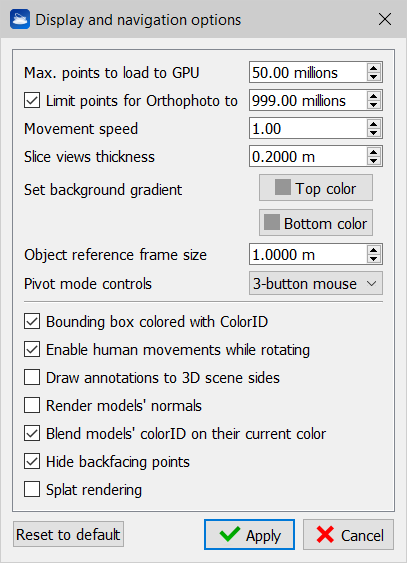Click the red X Cancel button
Image resolution: width=407 pixels, height=563 pixels.
point(348,535)
